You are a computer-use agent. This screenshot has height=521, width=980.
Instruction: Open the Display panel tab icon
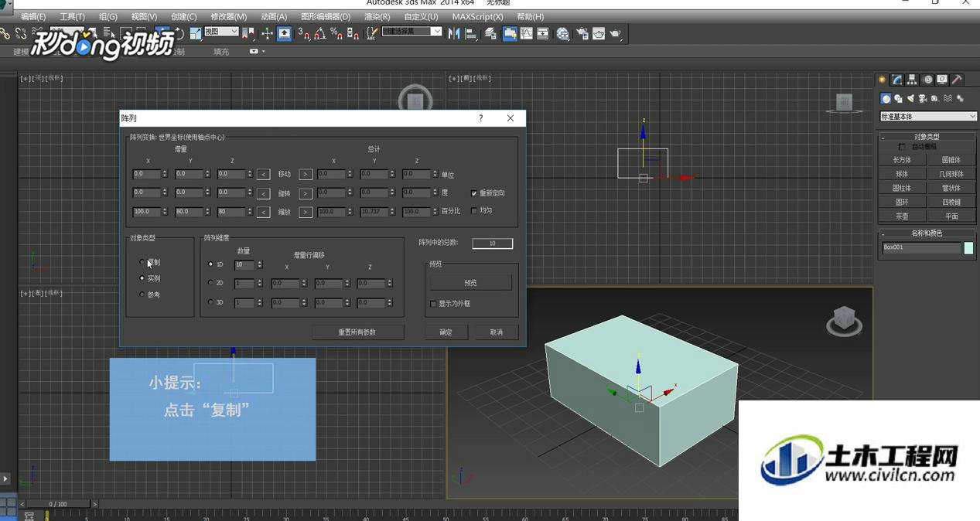click(x=941, y=80)
